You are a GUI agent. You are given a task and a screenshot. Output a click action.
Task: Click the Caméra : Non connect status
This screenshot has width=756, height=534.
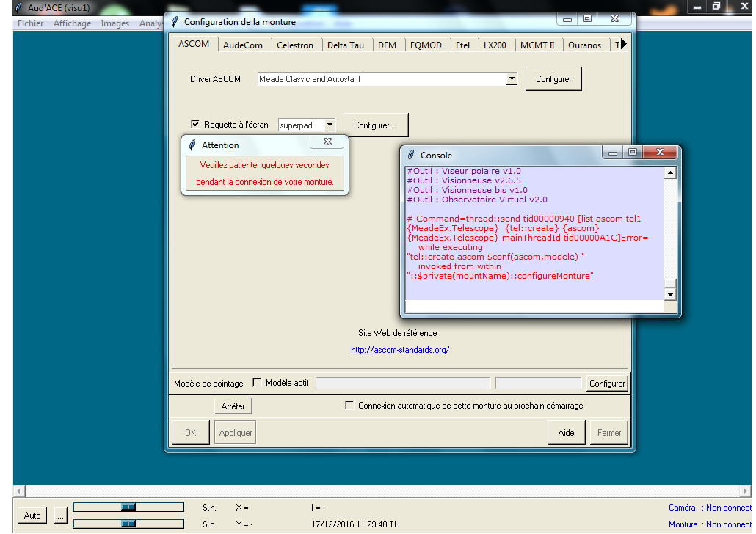coord(710,508)
